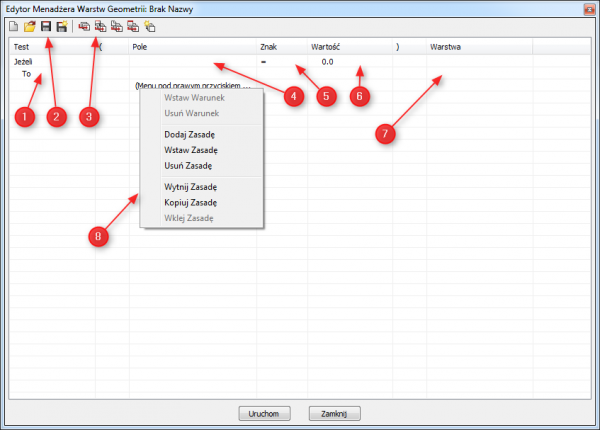
Task: Click the second rule icon after the separator
Action: (100, 27)
